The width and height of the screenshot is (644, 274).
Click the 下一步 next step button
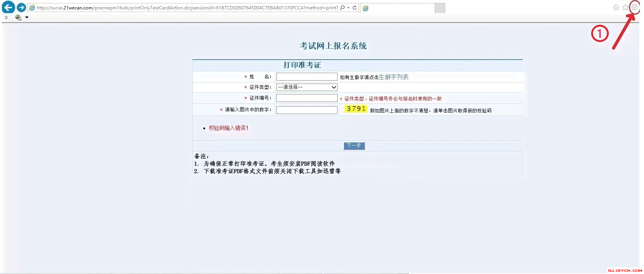(354, 145)
